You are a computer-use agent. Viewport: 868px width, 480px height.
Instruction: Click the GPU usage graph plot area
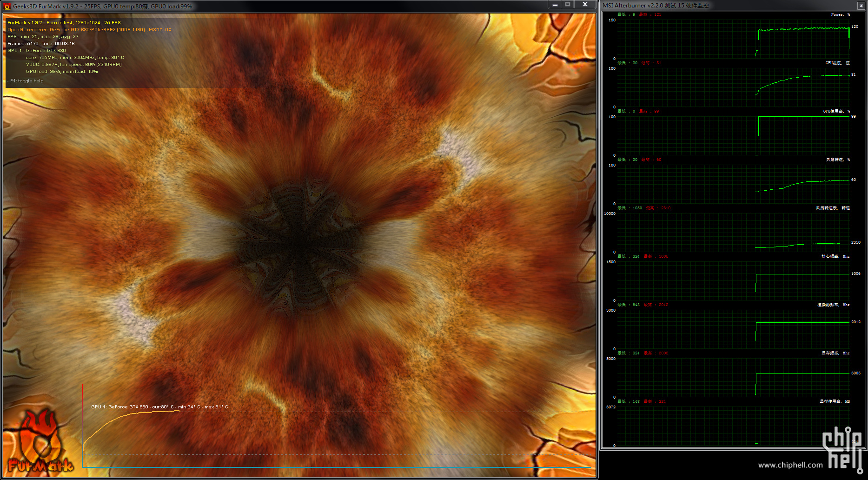tap(733, 136)
